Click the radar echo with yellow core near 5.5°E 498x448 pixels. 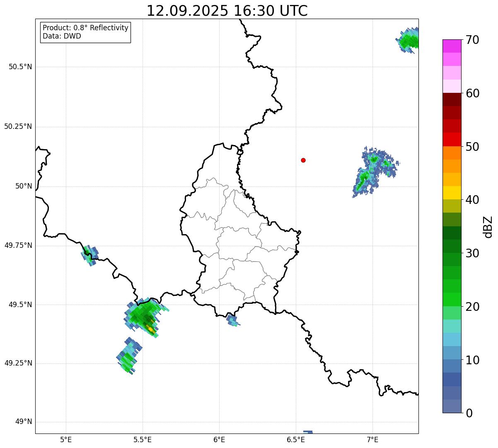146,317
